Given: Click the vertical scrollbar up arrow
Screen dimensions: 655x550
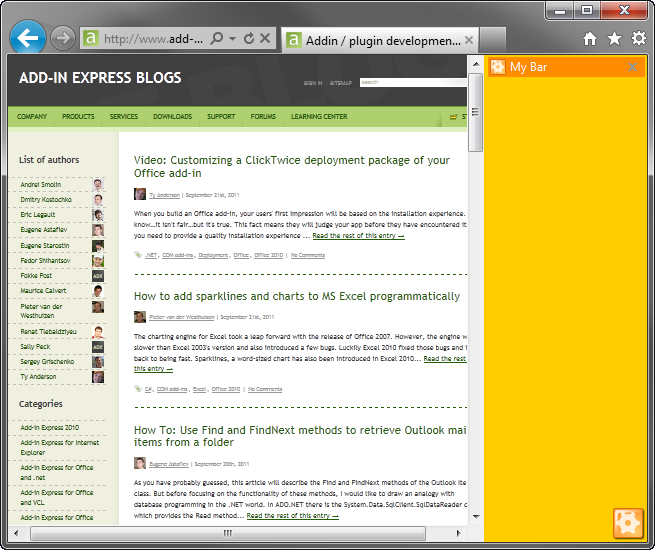Looking at the screenshot, I should [476, 64].
